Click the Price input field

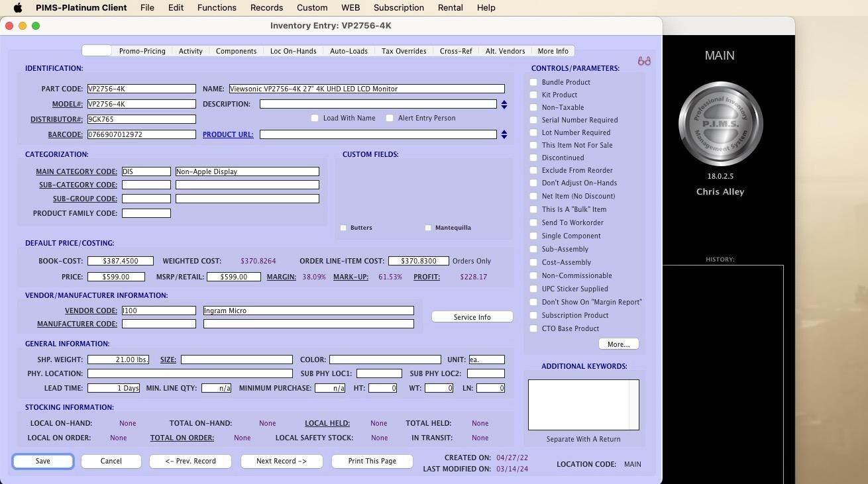117,277
